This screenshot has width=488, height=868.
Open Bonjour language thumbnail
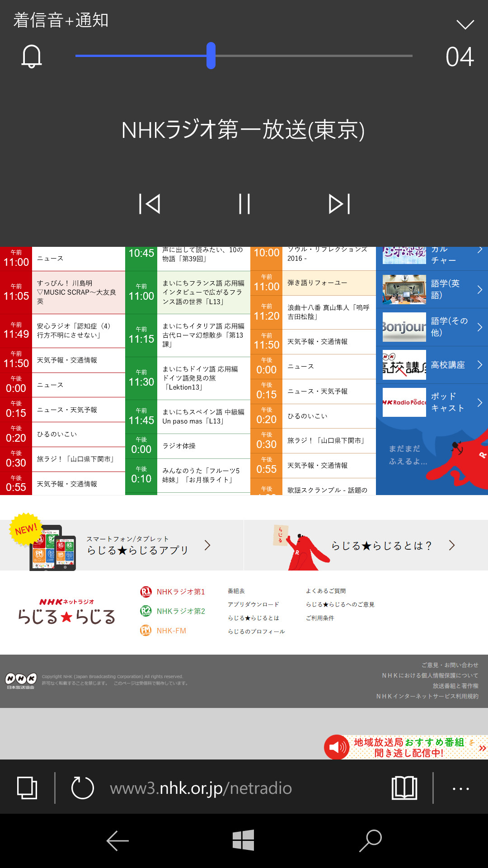tap(404, 327)
